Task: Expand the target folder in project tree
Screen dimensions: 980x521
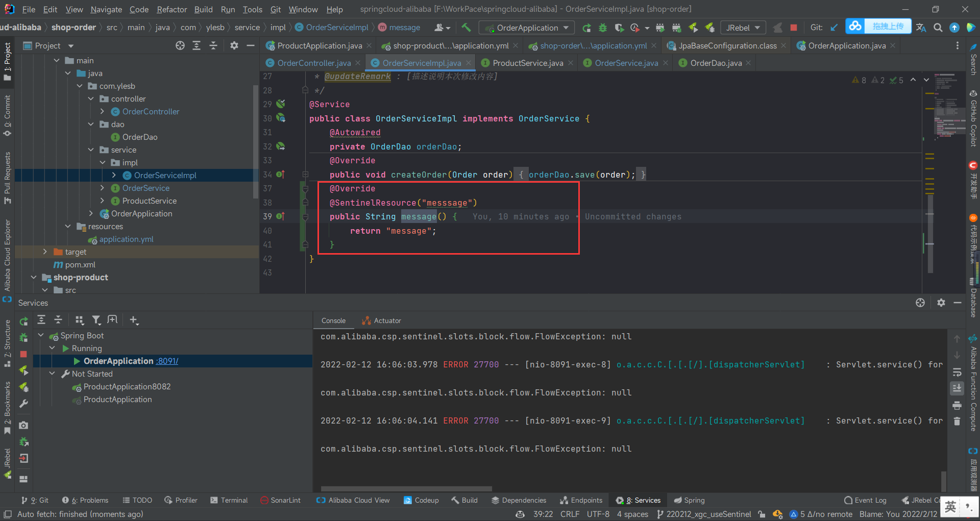Action: coord(45,252)
